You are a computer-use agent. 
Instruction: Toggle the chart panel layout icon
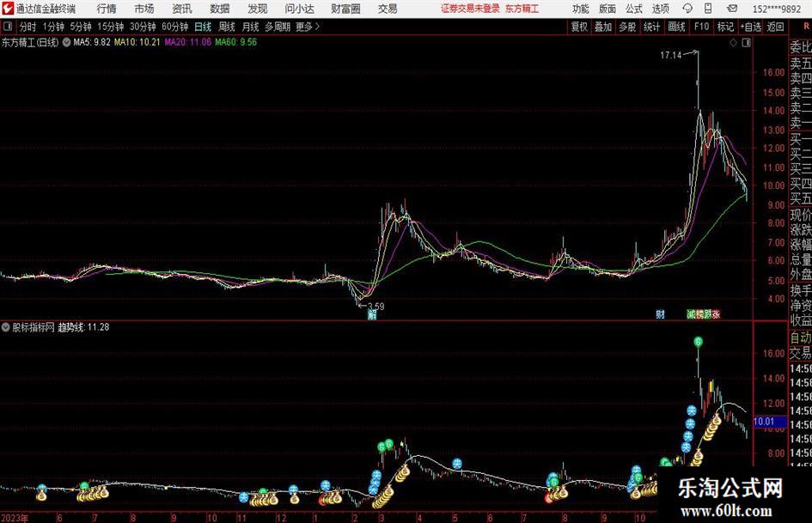(746, 43)
